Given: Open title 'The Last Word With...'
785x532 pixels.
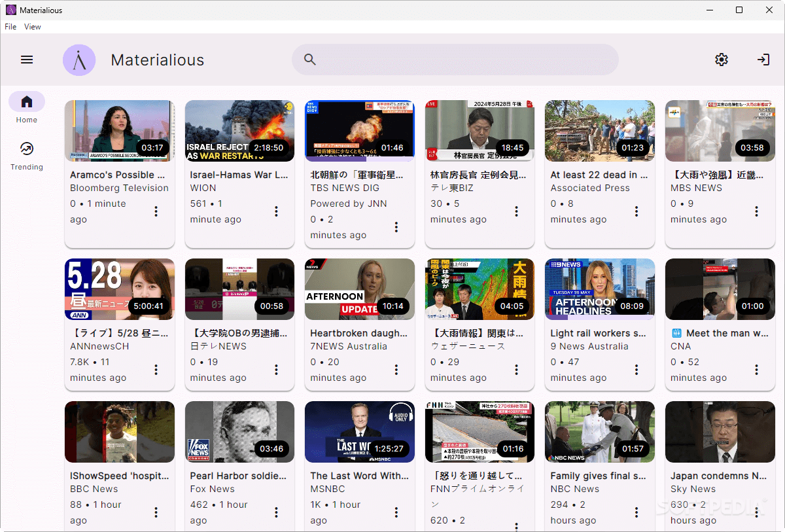Looking at the screenshot, I should point(359,476).
